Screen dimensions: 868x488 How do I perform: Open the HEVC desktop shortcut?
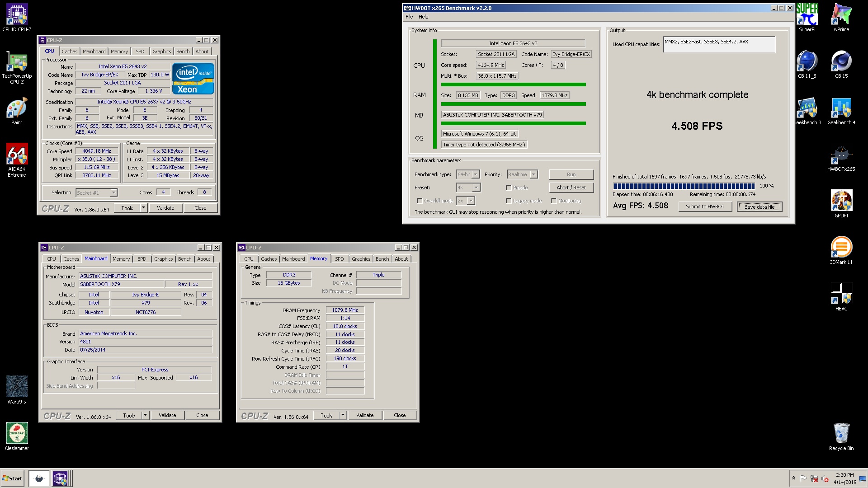pyautogui.click(x=841, y=297)
